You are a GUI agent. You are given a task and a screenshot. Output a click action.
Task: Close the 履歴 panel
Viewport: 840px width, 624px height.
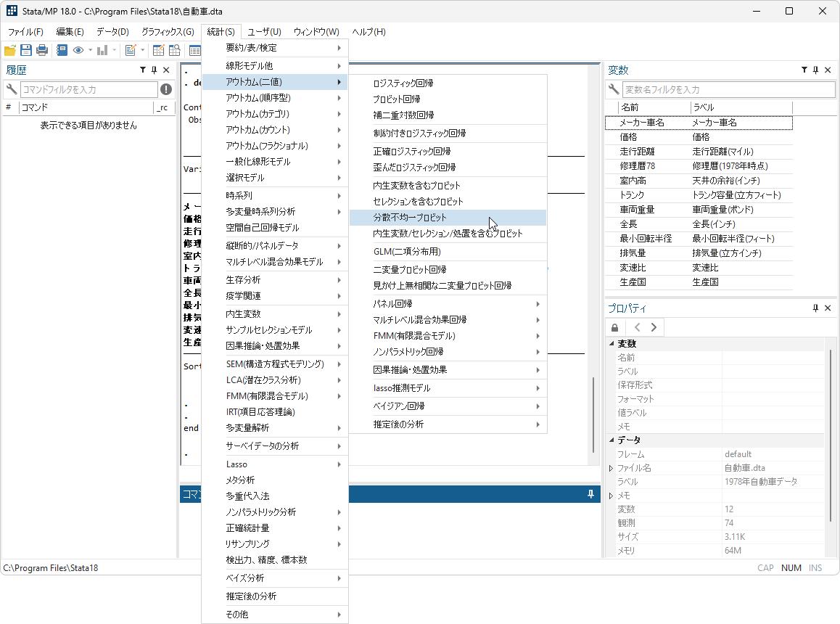click(x=166, y=70)
